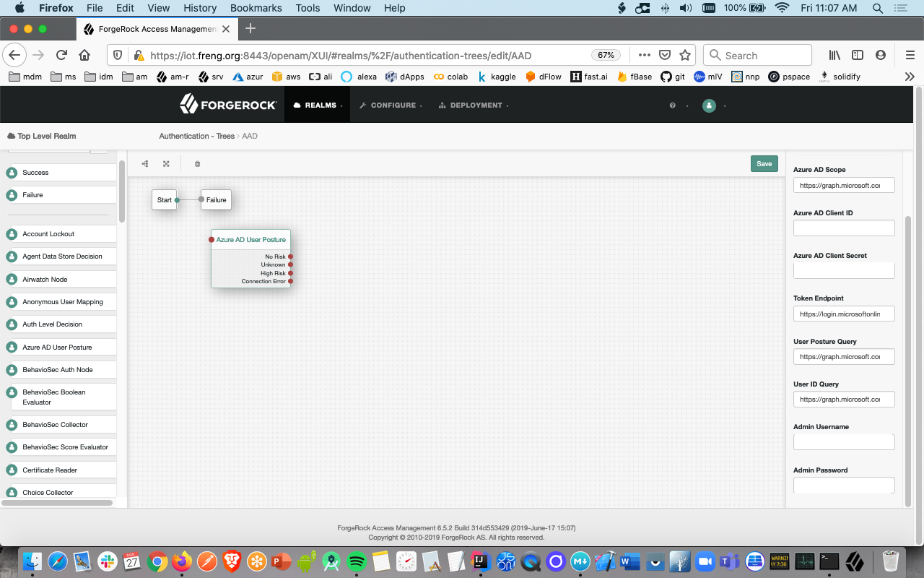Click Authentication - Trees breadcrumb link
The image size is (924, 578).
(x=197, y=136)
